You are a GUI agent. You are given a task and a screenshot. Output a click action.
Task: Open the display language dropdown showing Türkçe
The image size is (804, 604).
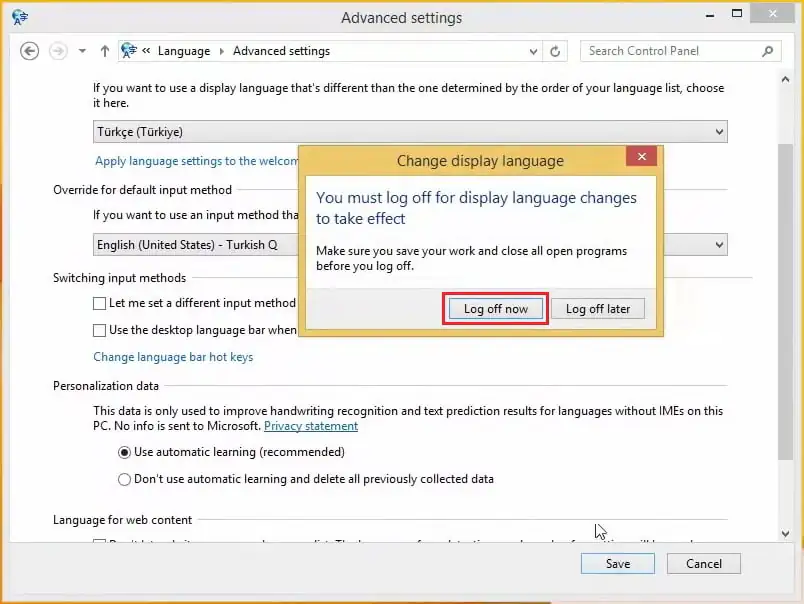718,131
